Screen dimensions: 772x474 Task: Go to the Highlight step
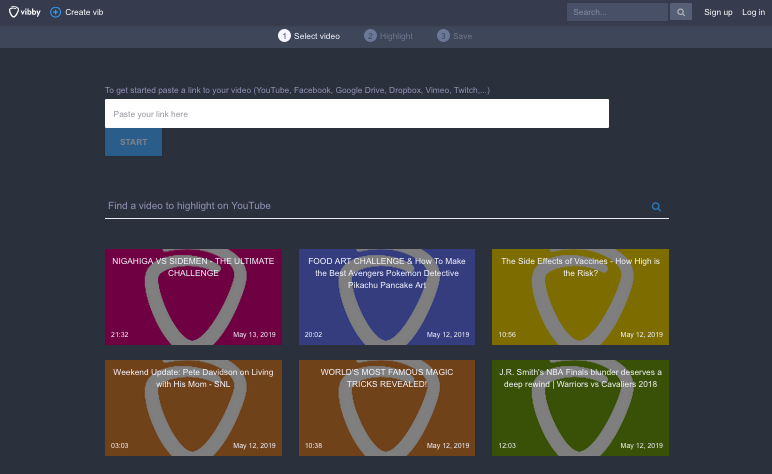click(x=388, y=36)
